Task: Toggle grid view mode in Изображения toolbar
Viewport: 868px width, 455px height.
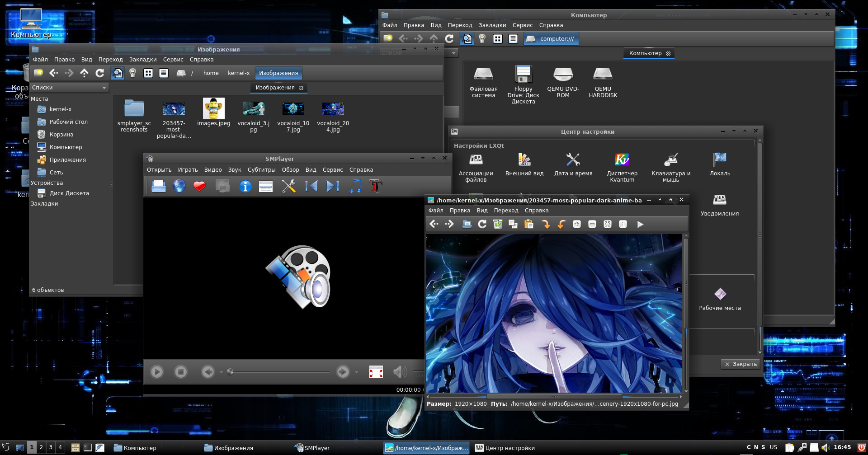Action: click(x=148, y=73)
